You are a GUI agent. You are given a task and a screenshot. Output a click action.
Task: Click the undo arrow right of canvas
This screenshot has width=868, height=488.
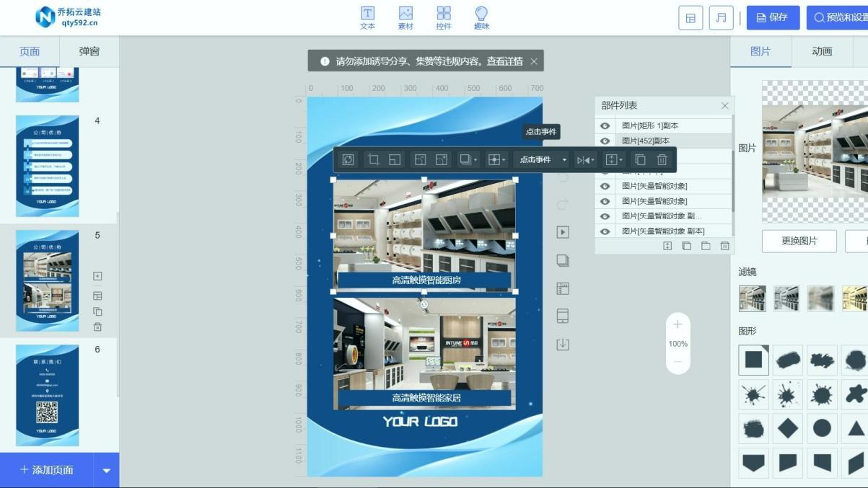[563, 177]
